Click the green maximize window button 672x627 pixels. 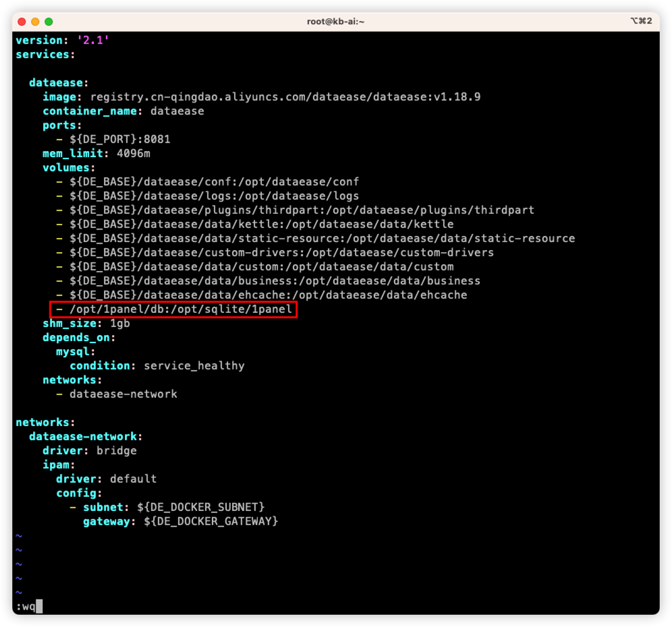pyautogui.click(x=49, y=22)
